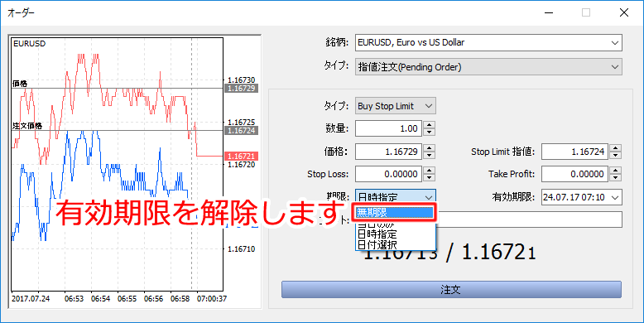Image resolution: width=644 pixels, height=323 pixels.
Task: Minimize the オーダー window
Action: [548, 12]
